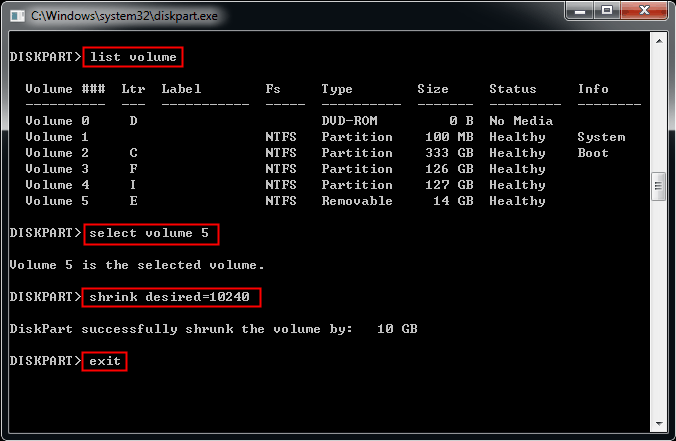This screenshot has height=441, width=676.
Task: Click the 'shrink desired=10240' command text
Action: point(174,297)
